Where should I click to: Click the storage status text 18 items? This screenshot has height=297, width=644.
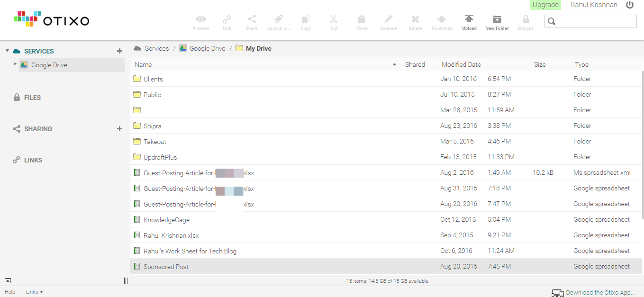(387, 281)
